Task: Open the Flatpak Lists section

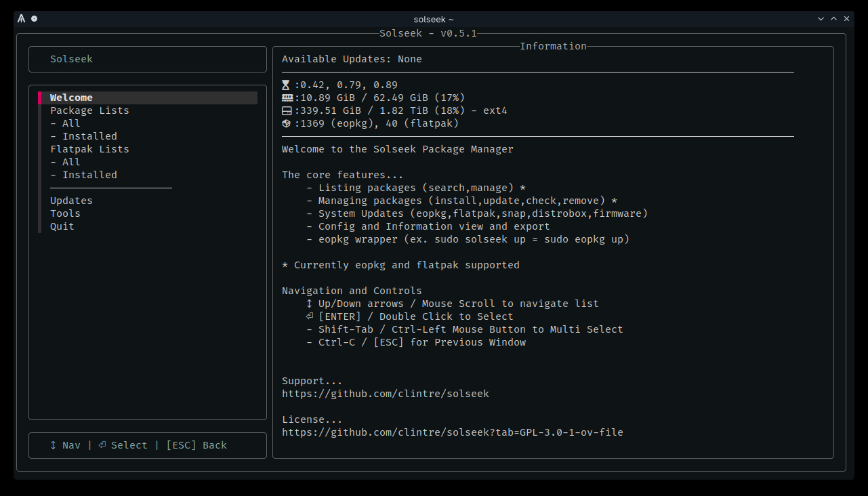Action: pyautogui.click(x=89, y=149)
